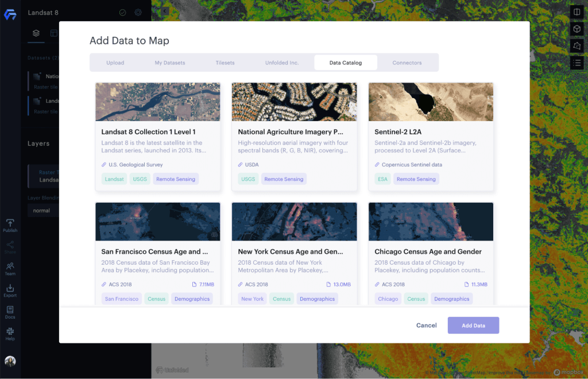Select Landsat 8 Collection 1 thumbnail

[x=158, y=102]
